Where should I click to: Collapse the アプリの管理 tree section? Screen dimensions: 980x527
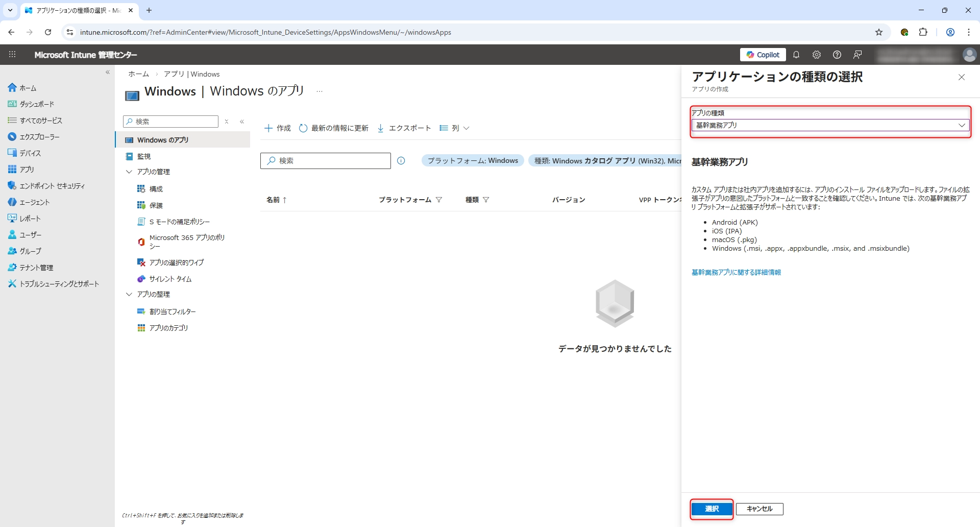(x=129, y=172)
